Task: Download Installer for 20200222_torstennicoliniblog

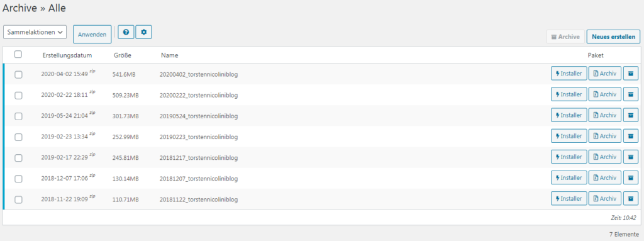Action: coord(569,94)
